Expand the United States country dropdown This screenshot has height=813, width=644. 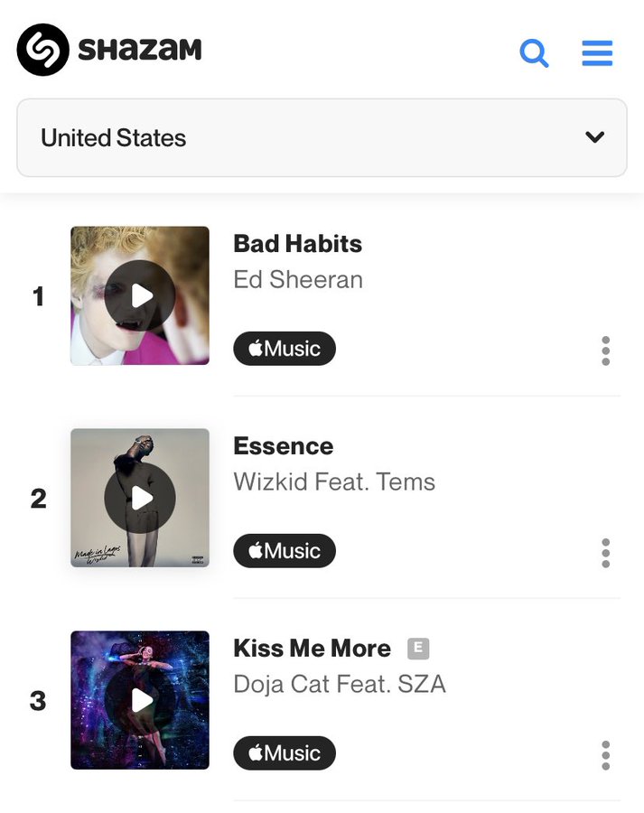[322, 138]
